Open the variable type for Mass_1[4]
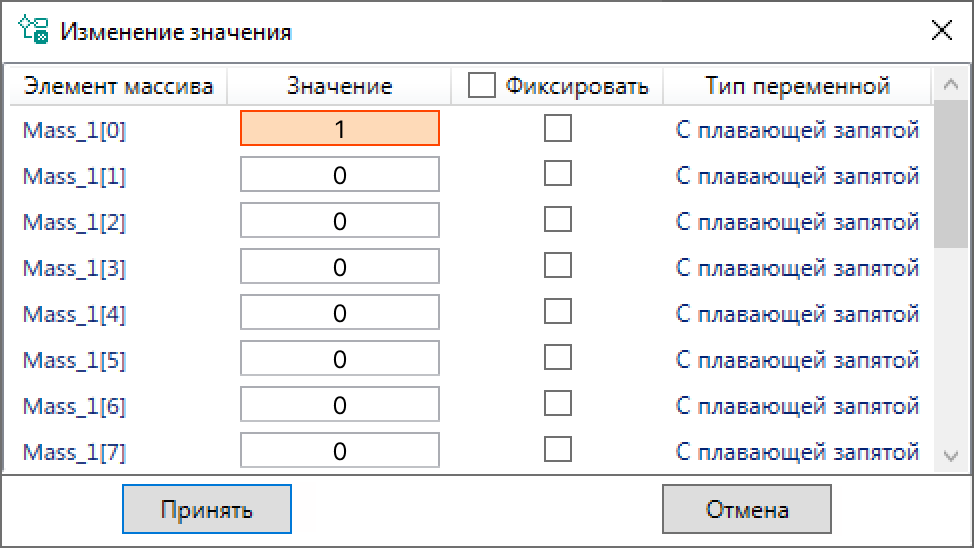 [x=797, y=314]
